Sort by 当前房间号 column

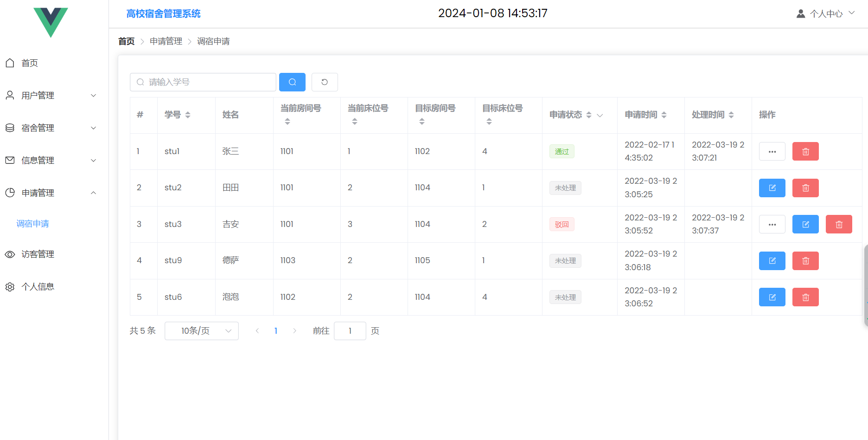pos(287,121)
